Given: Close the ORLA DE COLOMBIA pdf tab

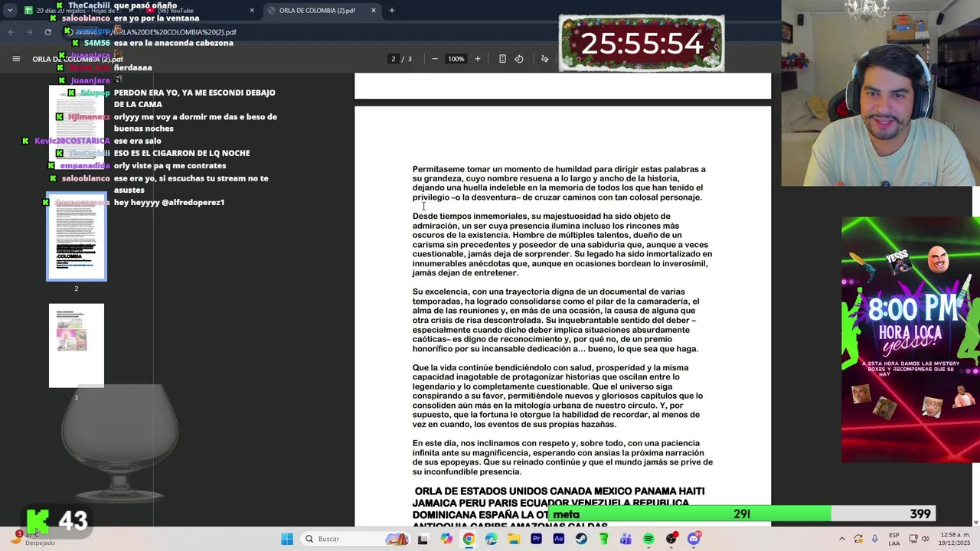Looking at the screenshot, I should tap(374, 11).
